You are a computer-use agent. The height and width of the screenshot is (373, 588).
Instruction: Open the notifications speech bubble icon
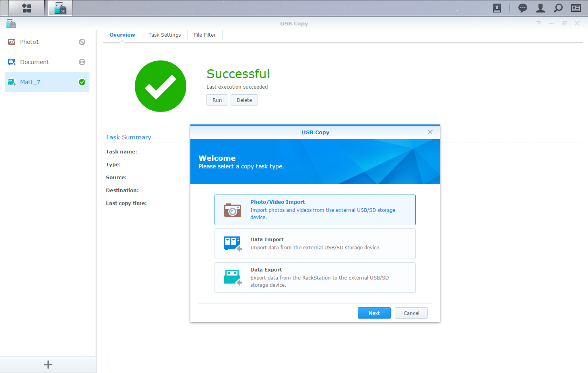pyautogui.click(x=522, y=8)
